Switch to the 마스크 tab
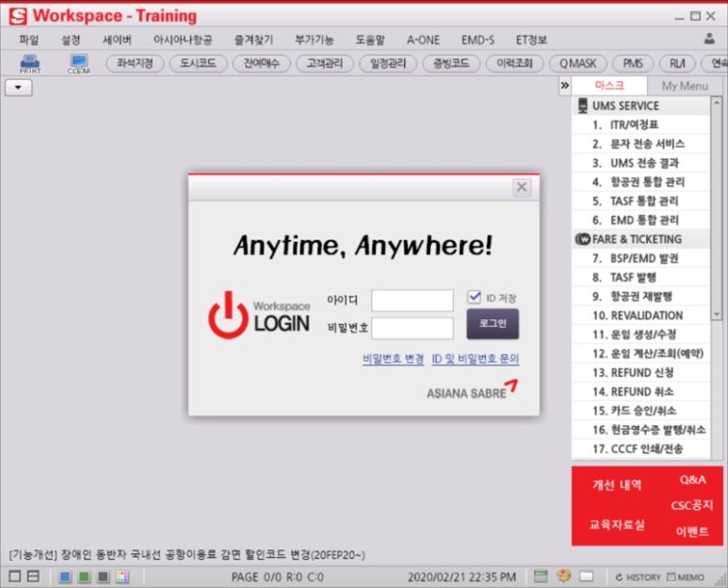The width and height of the screenshot is (728, 588). tap(609, 86)
